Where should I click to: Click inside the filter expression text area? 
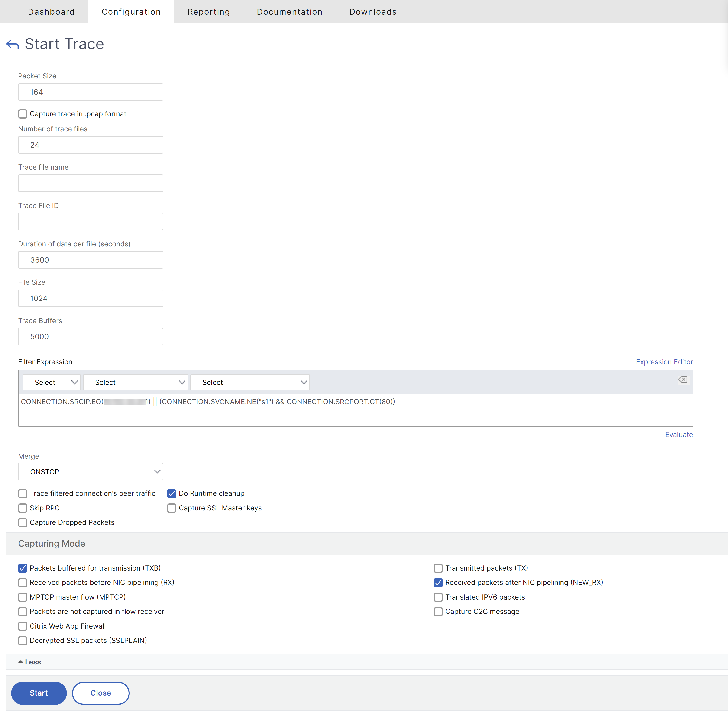point(355,410)
